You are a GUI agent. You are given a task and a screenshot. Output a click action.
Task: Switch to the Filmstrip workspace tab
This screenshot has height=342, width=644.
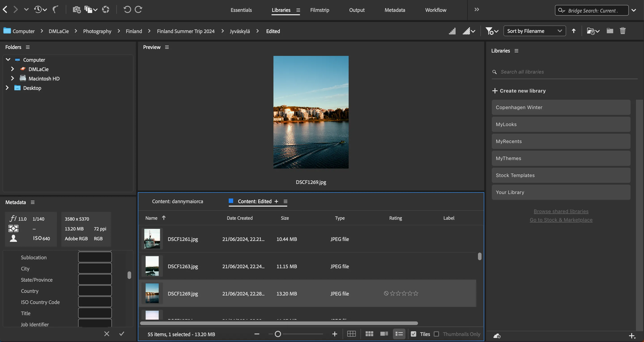[x=320, y=10]
